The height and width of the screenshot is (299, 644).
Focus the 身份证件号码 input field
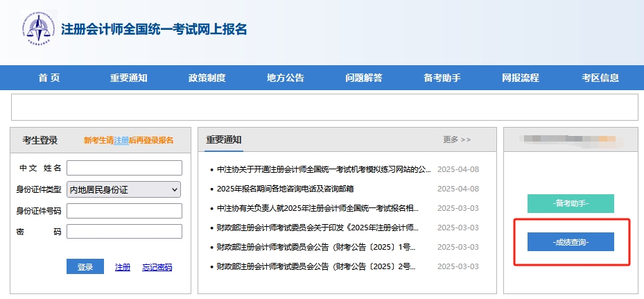click(124, 211)
